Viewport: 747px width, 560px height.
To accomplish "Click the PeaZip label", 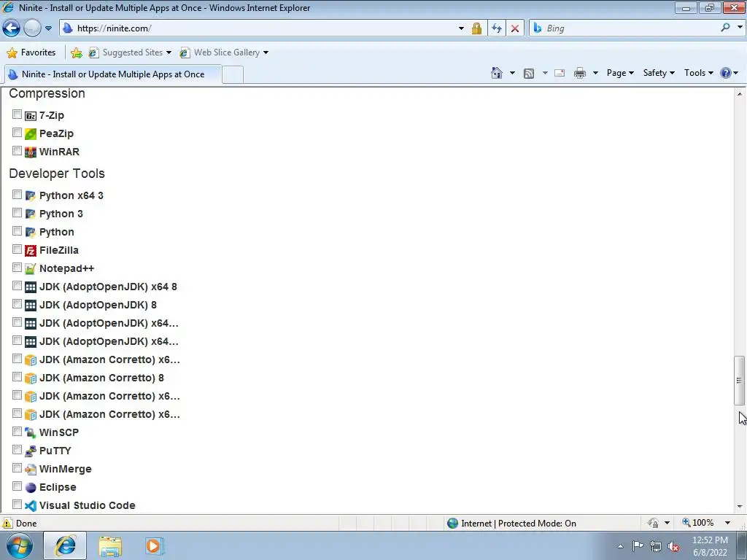I will [57, 134].
